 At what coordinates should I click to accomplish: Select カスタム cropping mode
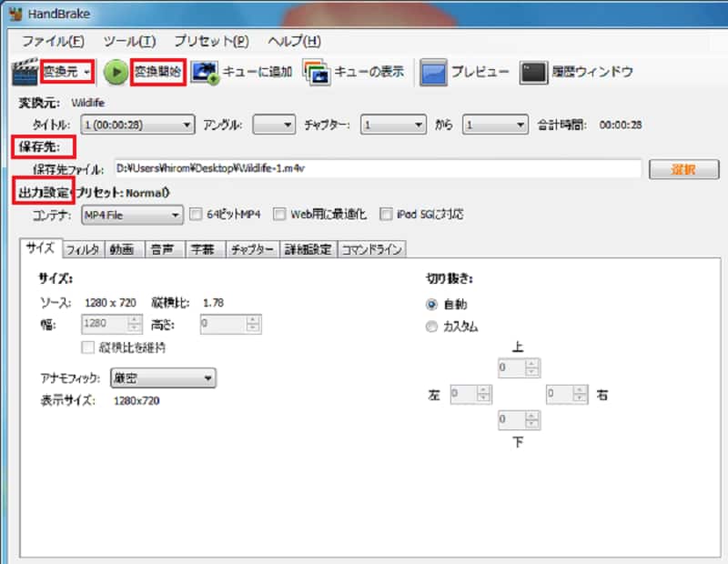pos(432,326)
